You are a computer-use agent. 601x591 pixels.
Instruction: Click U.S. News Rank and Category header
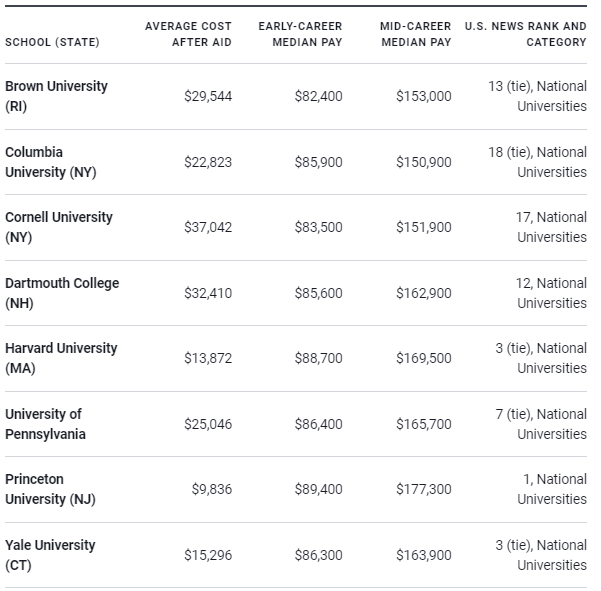[x=526, y=34]
